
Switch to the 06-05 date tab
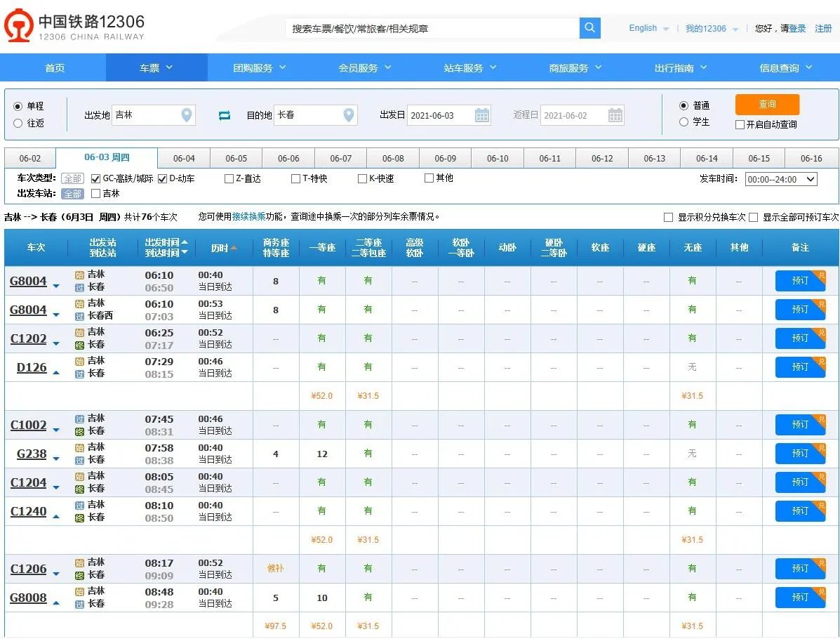coord(236,158)
